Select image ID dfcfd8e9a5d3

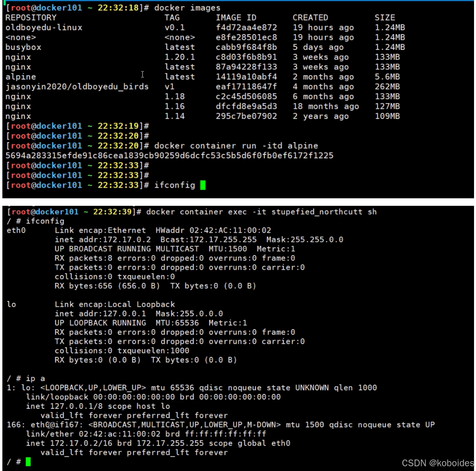(246, 106)
